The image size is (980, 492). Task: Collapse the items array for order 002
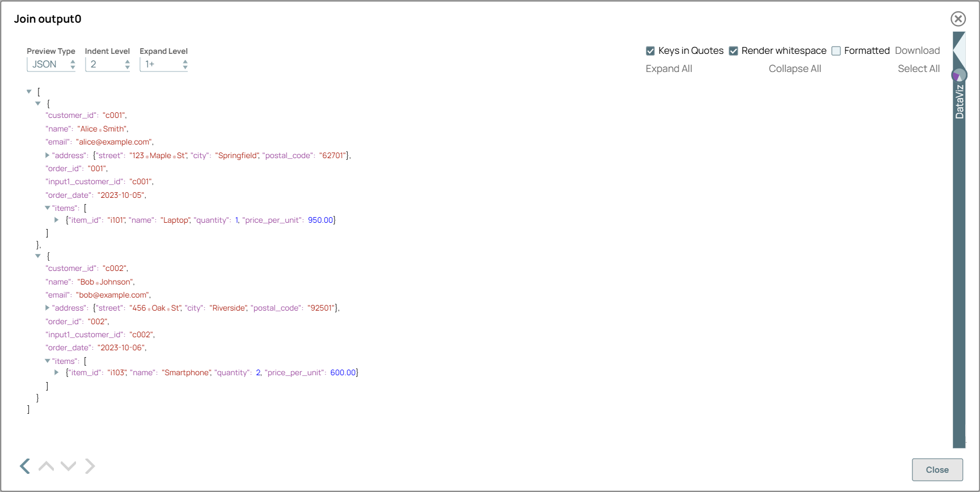pyautogui.click(x=48, y=361)
